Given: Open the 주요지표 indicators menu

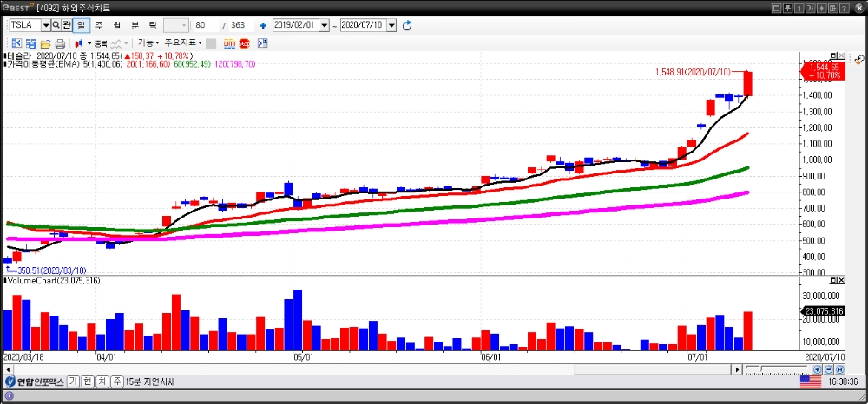Looking at the screenshot, I should 182,42.
